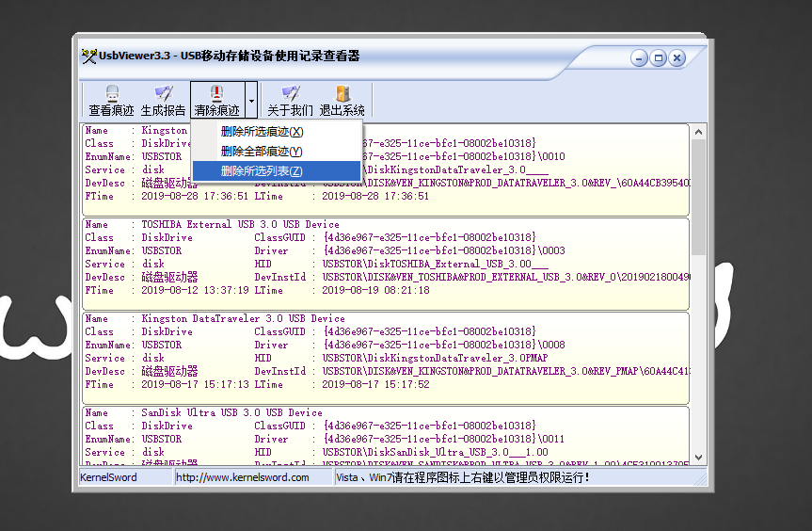Screen dimensions: 812x531
Task: Click the Vista、Win7 administrator hint in status bar
Action: tap(462, 477)
